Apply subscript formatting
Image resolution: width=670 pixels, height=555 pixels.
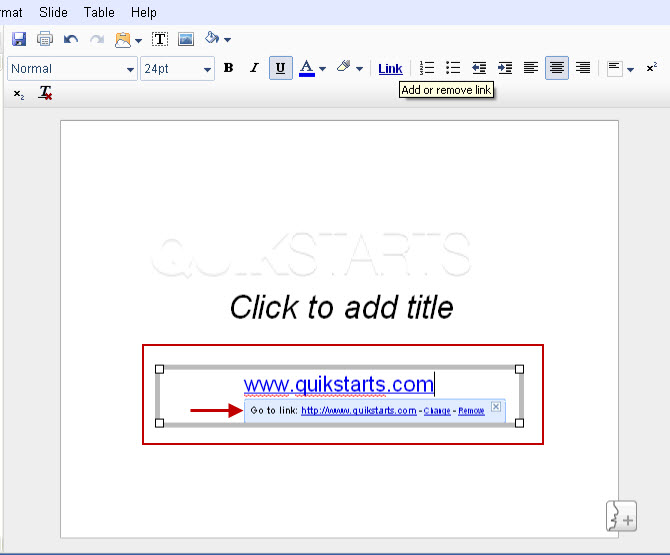tap(19, 94)
